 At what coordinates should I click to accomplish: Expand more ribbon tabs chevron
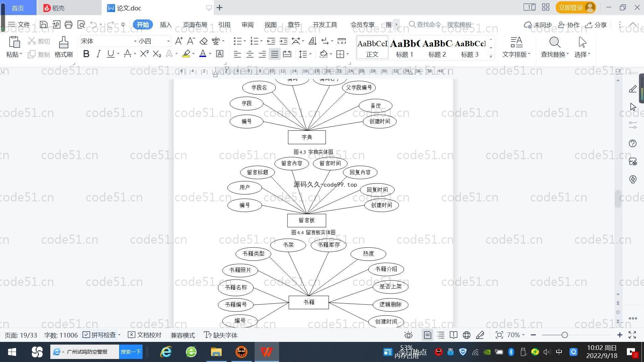coord(396,24)
